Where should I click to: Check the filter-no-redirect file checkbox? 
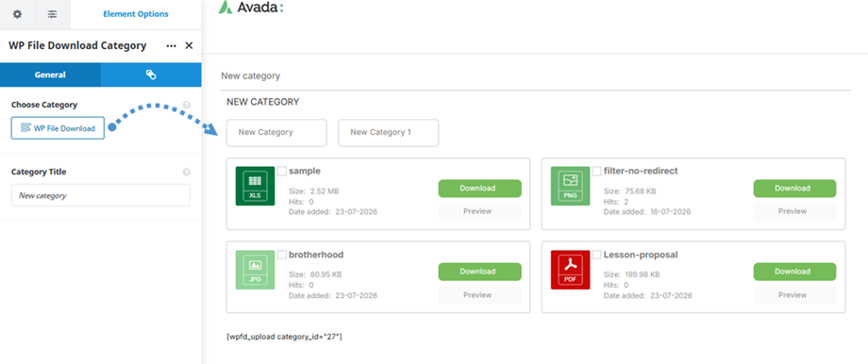click(x=596, y=172)
